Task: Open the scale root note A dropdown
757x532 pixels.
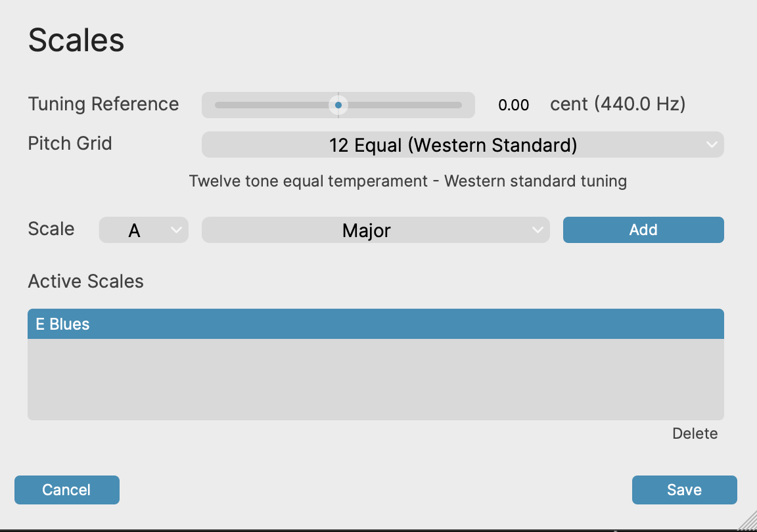Action: (x=135, y=230)
